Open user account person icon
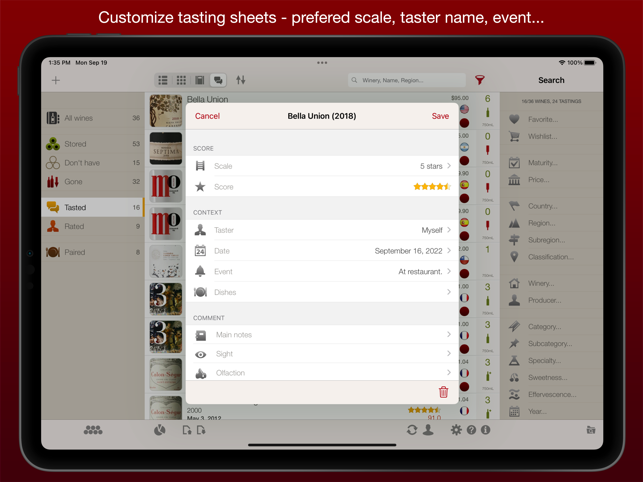 [x=428, y=430]
